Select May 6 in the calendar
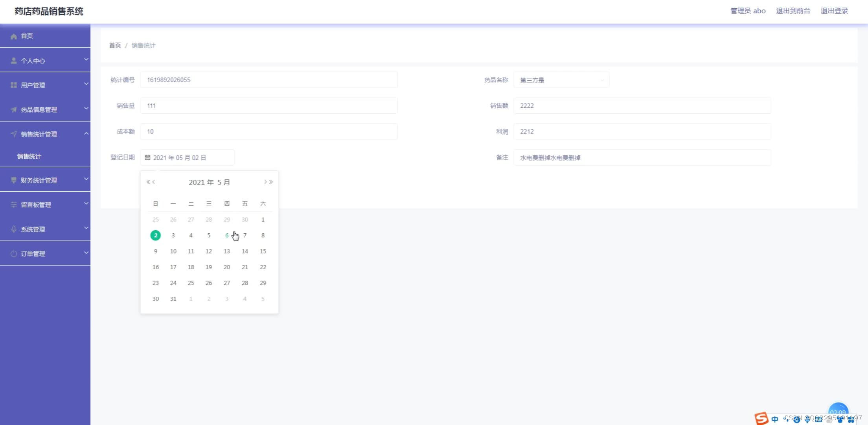 coord(227,235)
